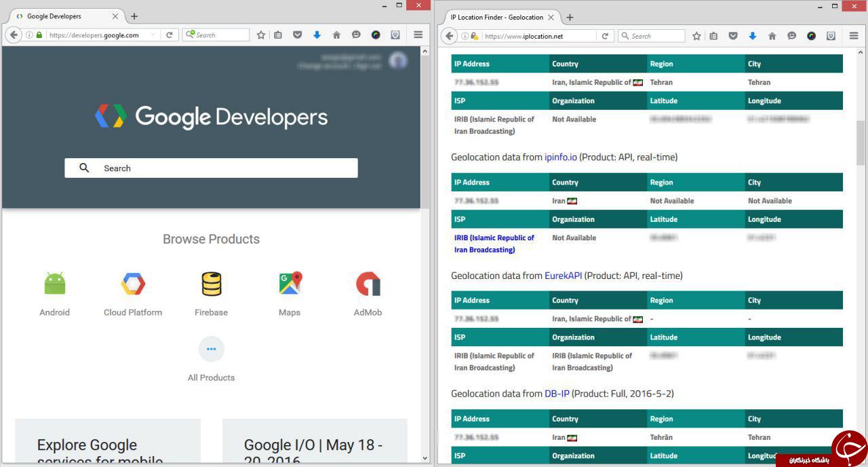Open hamburger menu in iplocation window
This screenshot has width=868, height=467.
[854, 36]
